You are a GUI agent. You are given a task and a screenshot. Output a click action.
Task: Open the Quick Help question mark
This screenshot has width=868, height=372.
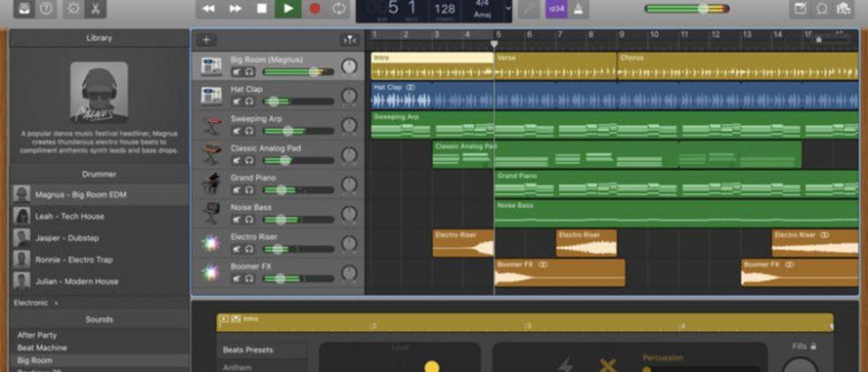tap(46, 8)
